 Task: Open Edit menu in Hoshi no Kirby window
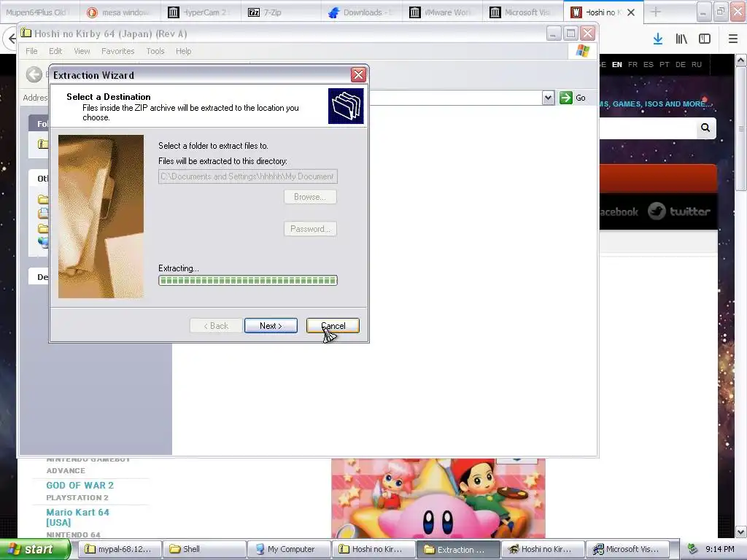click(55, 51)
